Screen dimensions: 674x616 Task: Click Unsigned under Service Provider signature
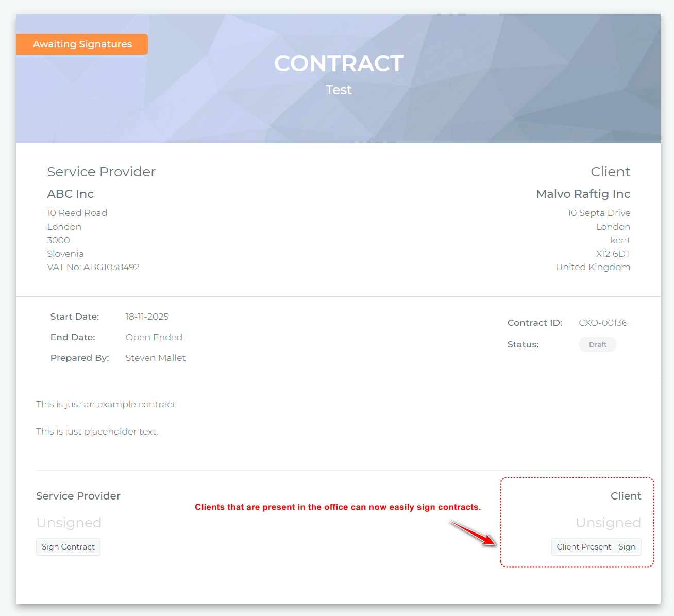pos(69,522)
